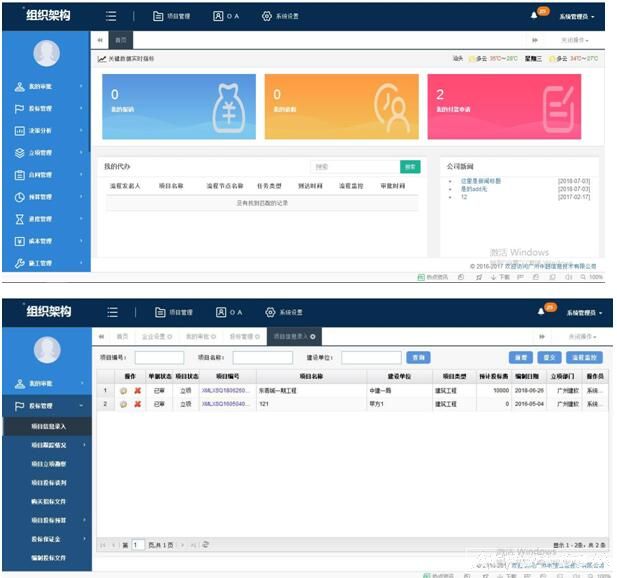Click the 立项管理 layers icon in the sidebar
The image size is (617, 578).
[19, 153]
